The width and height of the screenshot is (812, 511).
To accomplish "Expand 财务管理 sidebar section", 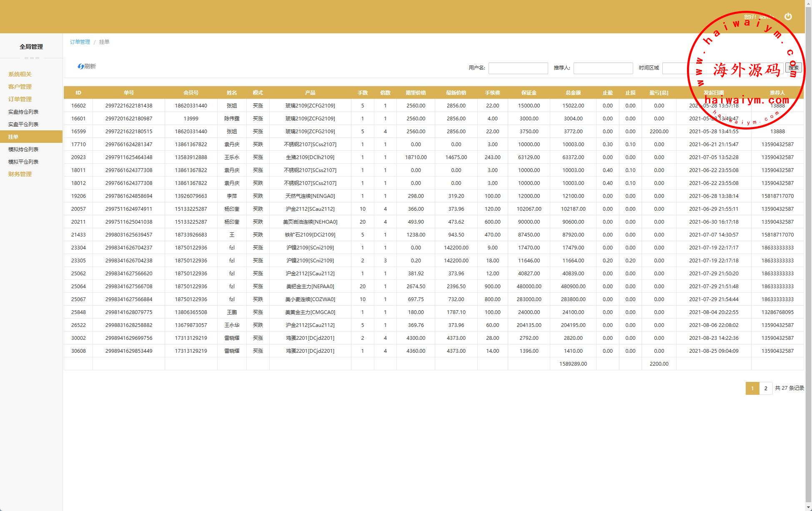I will 20,174.
